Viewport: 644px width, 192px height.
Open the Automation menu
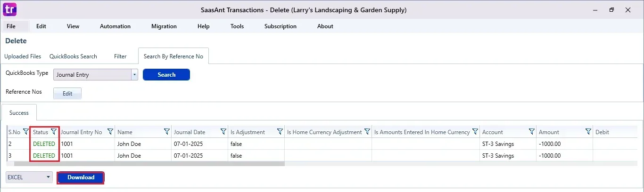115,26
